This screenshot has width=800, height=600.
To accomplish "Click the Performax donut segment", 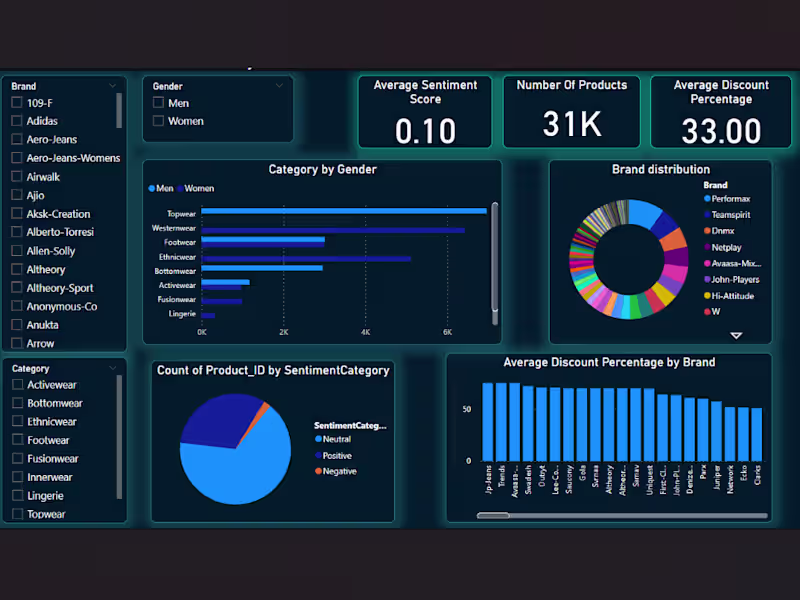I will coord(643,213).
